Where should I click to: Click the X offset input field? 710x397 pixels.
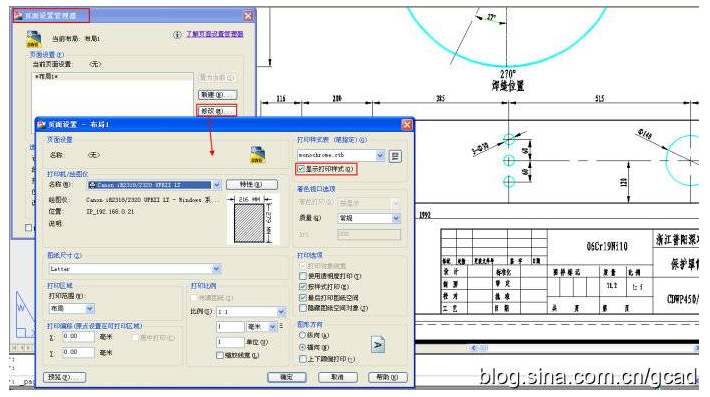[x=78, y=336]
